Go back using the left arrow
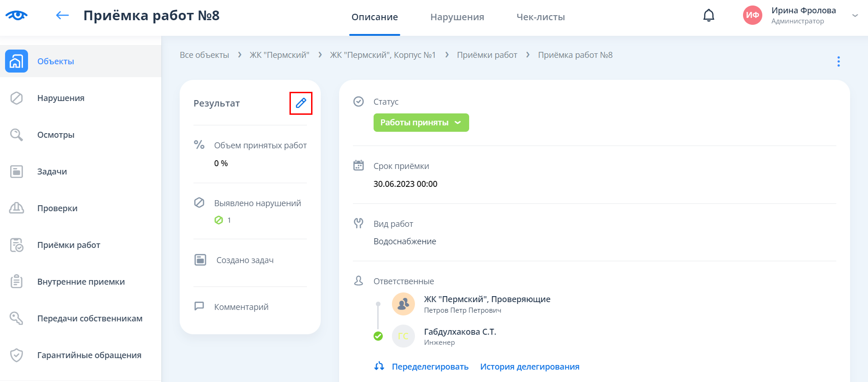The width and height of the screenshot is (868, 382). tap(62, 16)
